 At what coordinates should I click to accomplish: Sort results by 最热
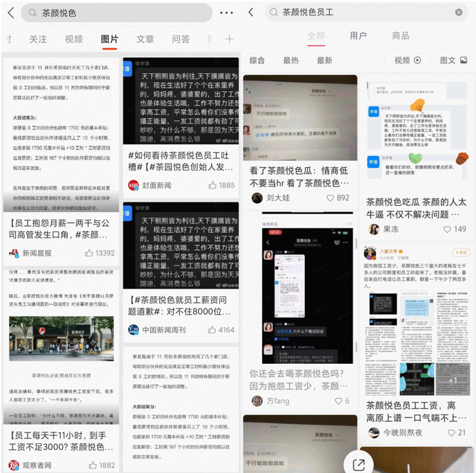click(291, 60)
